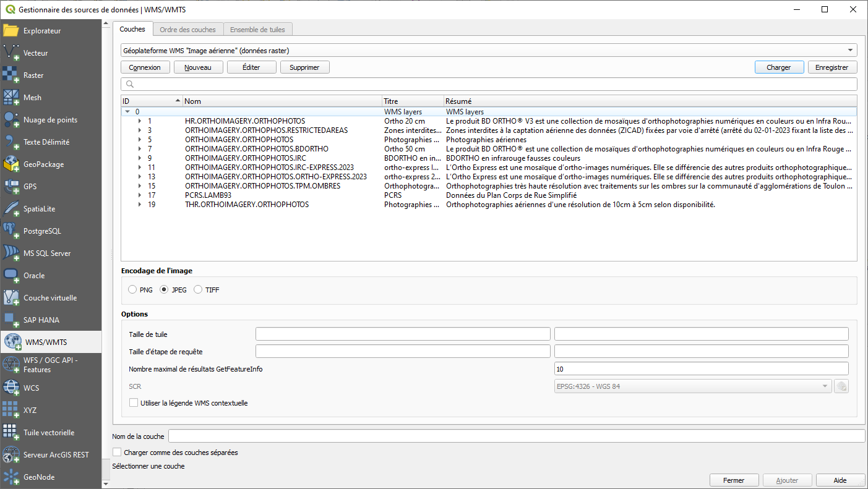868x489 pixels.
Task: Click the Charger button
Action: [778, 67]
